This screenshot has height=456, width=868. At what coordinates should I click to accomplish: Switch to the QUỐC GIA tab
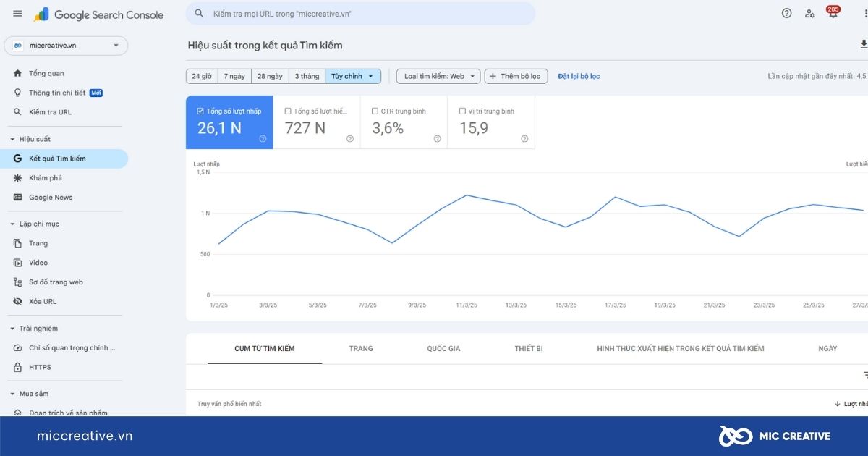443,349
